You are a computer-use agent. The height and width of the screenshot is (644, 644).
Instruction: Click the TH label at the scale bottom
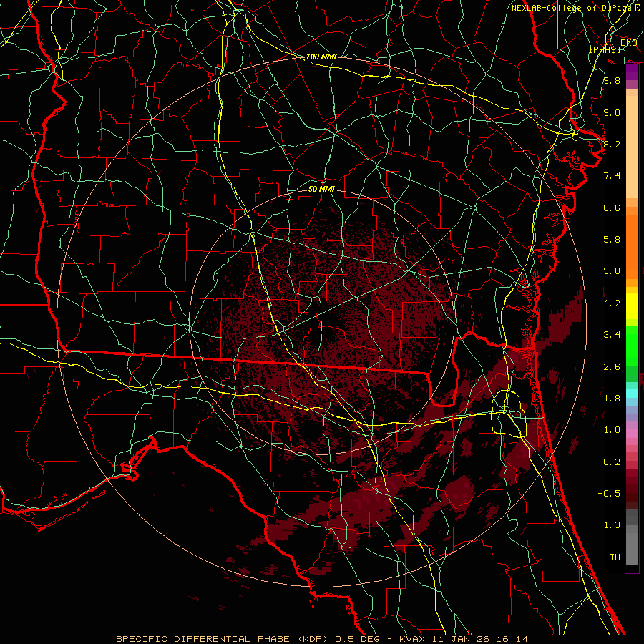click(615, 557)
